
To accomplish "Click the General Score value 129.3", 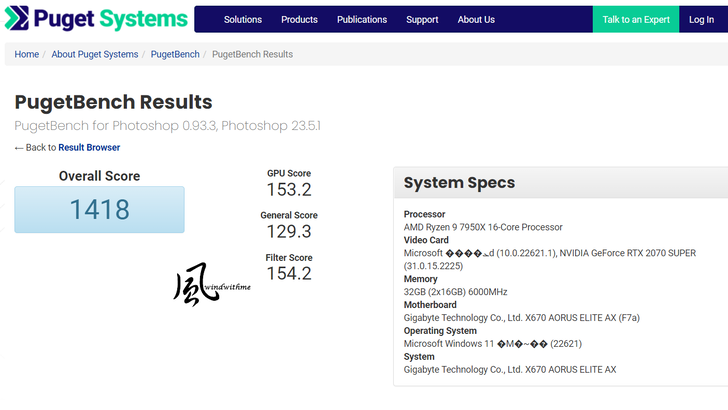I will pyautogui.click(x=289, y=232).
